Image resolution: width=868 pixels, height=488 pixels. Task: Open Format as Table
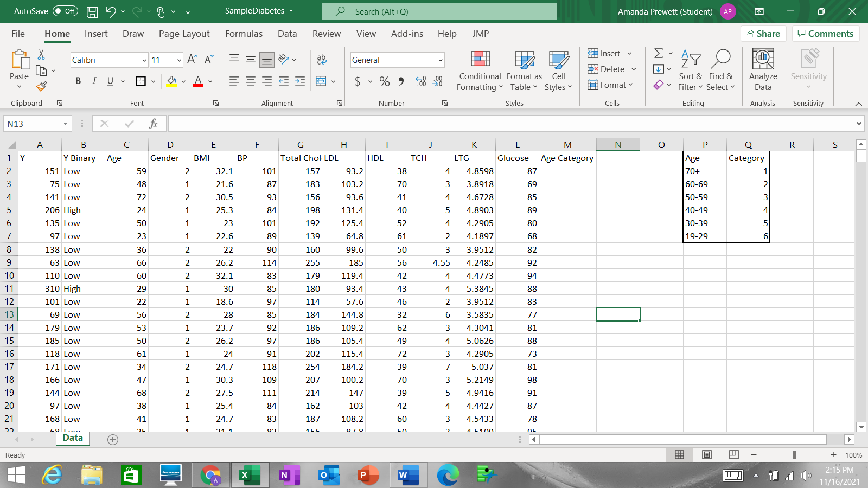[524, 70]
